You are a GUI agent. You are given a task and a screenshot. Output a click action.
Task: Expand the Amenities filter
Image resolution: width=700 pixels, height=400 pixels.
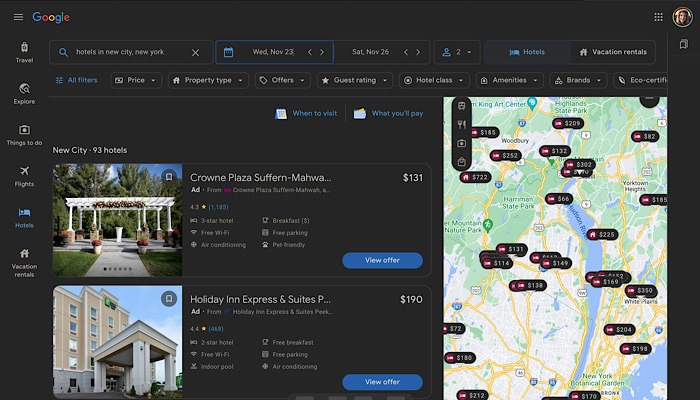point(509,80)
